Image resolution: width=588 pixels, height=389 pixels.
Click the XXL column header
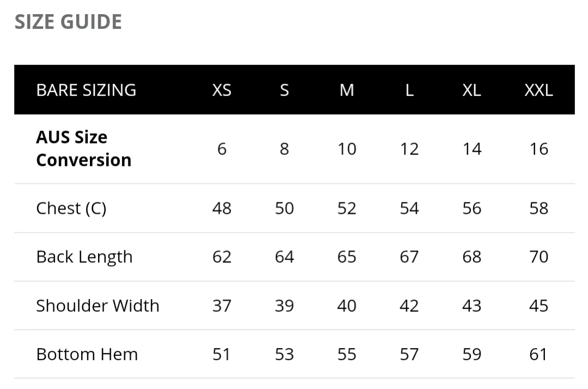pyautogui.click(x=538, y=90)
